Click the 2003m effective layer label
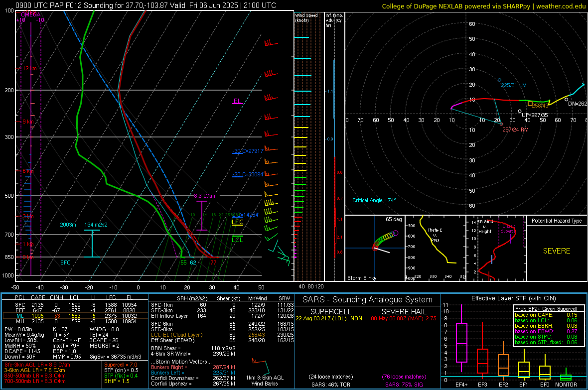This screenshot has width=588, height=390. (x=68, y=225)
